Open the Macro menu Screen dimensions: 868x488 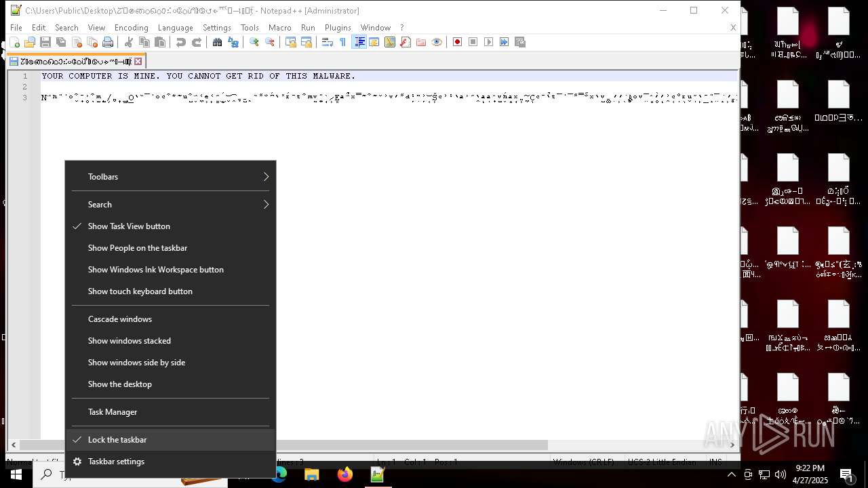pyautogui.click(x=280, y=28)
